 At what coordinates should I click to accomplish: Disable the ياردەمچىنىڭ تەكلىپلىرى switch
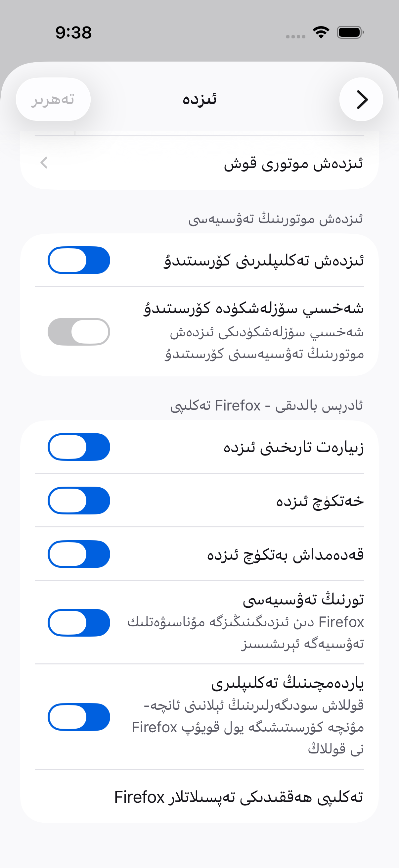tap(79, 717)
